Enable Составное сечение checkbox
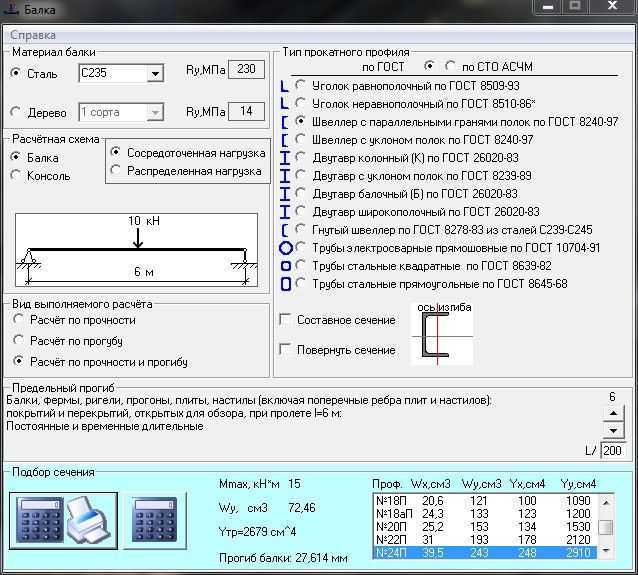 285,319
